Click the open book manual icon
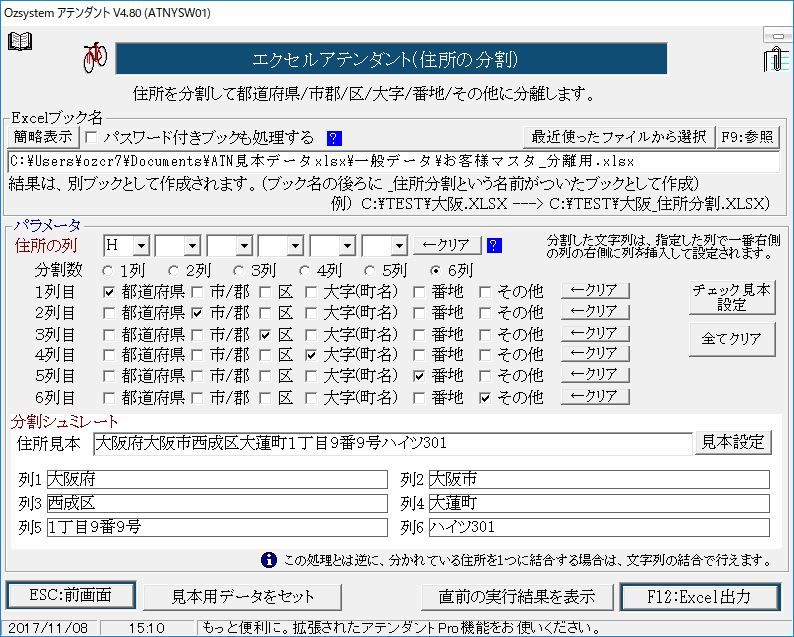 [x=20, y=42]
